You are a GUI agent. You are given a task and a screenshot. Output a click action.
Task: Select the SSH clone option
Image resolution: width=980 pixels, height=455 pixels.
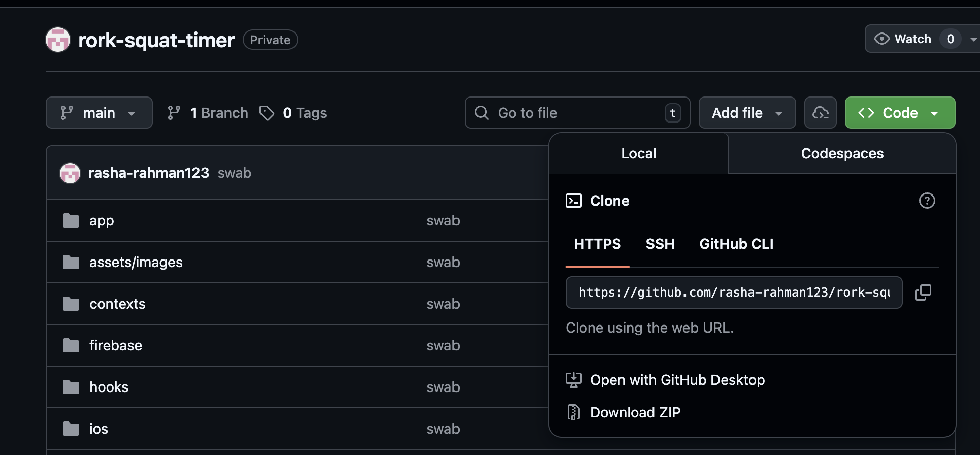coord(660,244)
